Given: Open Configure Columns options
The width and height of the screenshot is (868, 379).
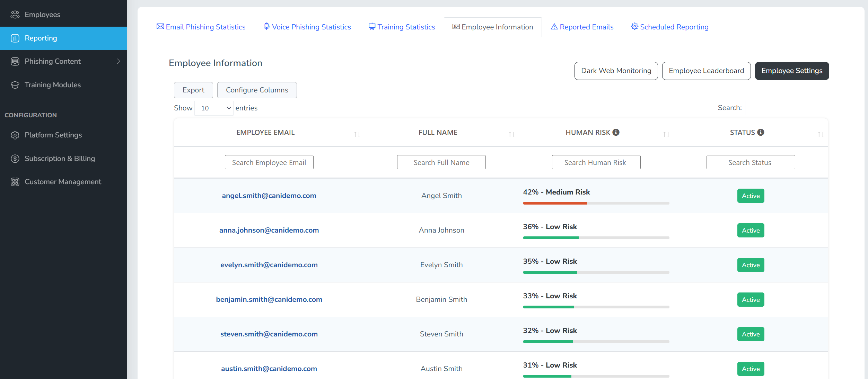Looking at the screenshot, I should (x=257, y=90).
